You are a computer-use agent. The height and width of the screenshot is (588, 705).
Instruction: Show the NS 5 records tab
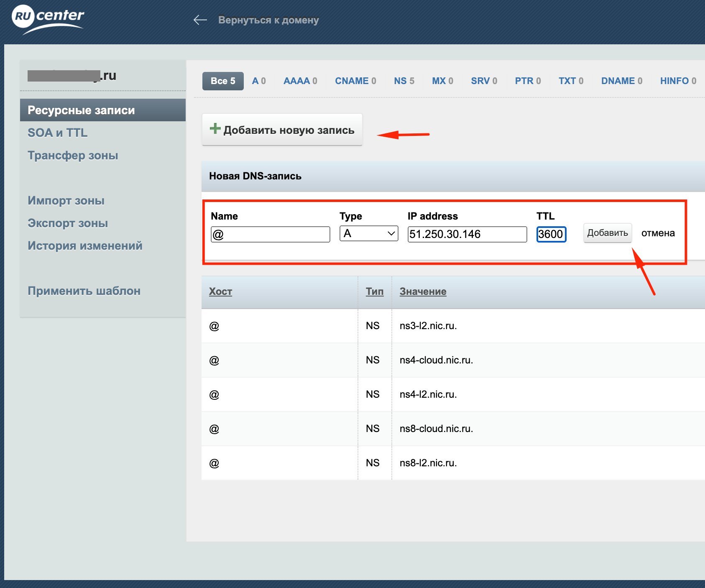pos(404,81)
